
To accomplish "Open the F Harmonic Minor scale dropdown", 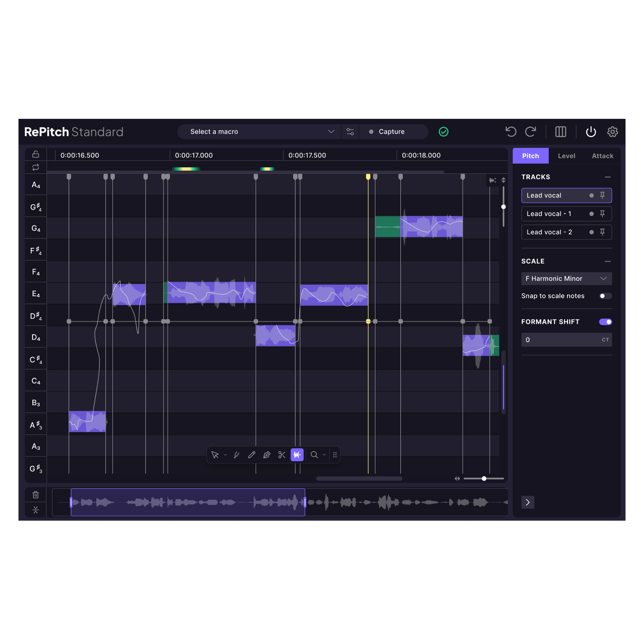I will (566, 279).
